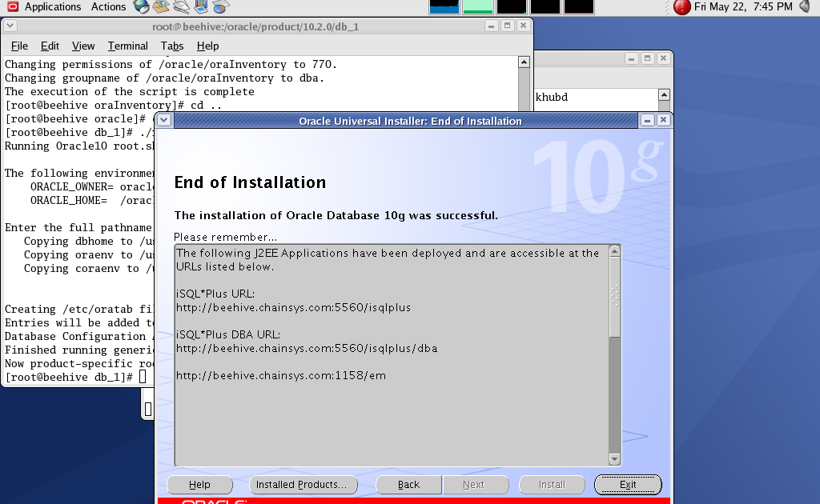Click the scroll up arrow beside khubd
Viewport: 820px width, 504px height.
(x=664, y=95)
